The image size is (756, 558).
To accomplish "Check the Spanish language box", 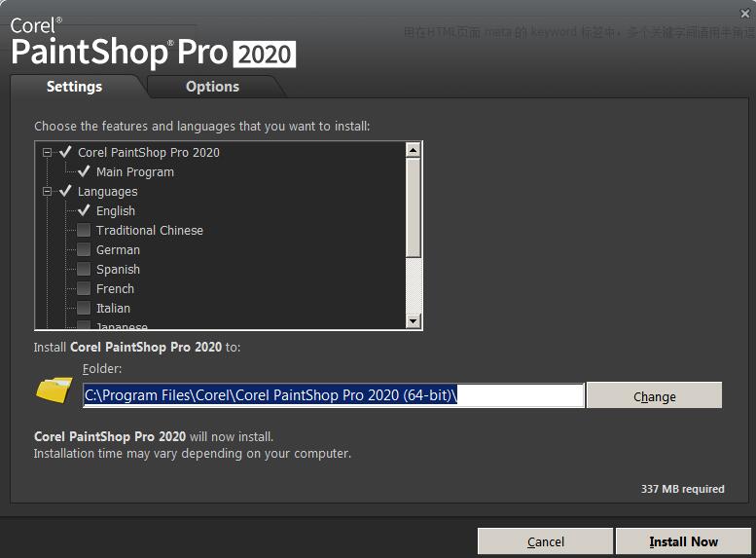I will [x=84, y=269].
